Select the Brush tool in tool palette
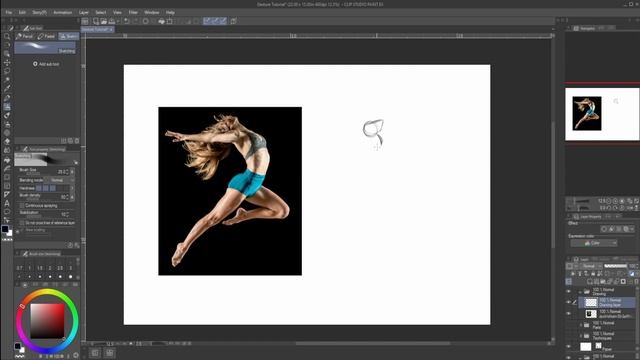Viewport: 640px width, 360px height. [x=7, y=116]
